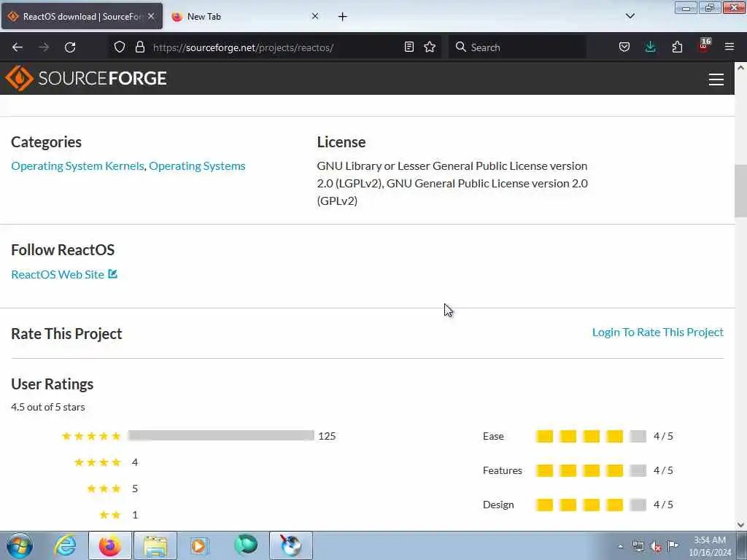Click the Design rating squares
The image size is (747, 560).
pyautogui.click(x=591, y=505)
